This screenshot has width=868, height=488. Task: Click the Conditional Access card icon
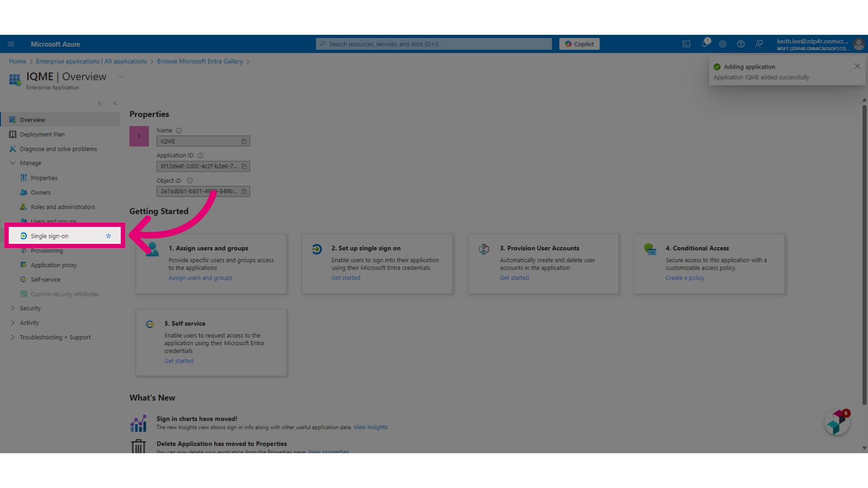(650, 249)
